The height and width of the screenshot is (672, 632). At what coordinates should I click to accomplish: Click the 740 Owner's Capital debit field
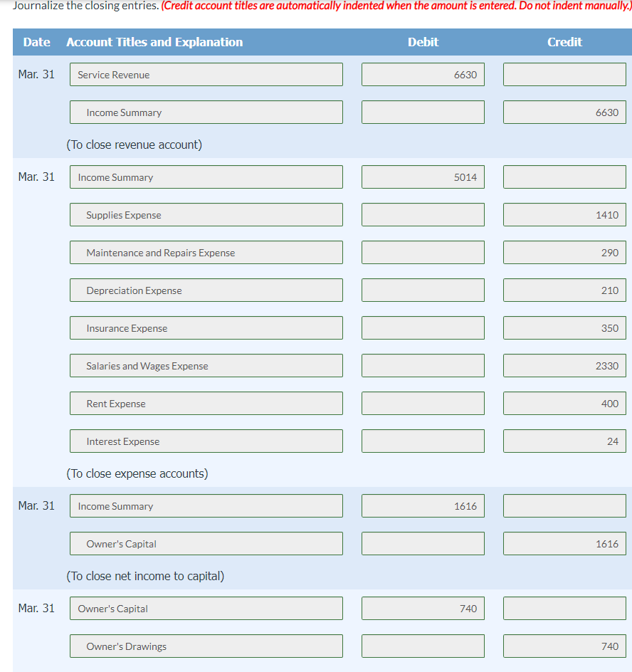click(x=423, y=608)
